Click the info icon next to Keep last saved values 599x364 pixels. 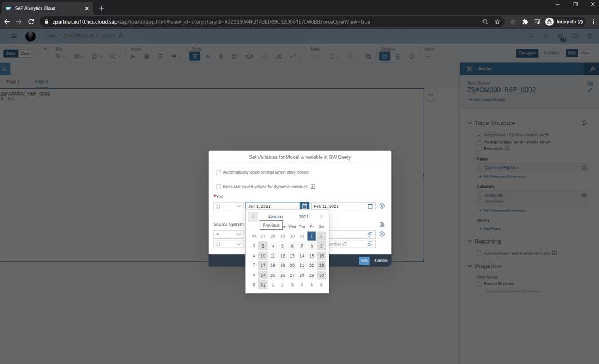click(x=313, y=187)
